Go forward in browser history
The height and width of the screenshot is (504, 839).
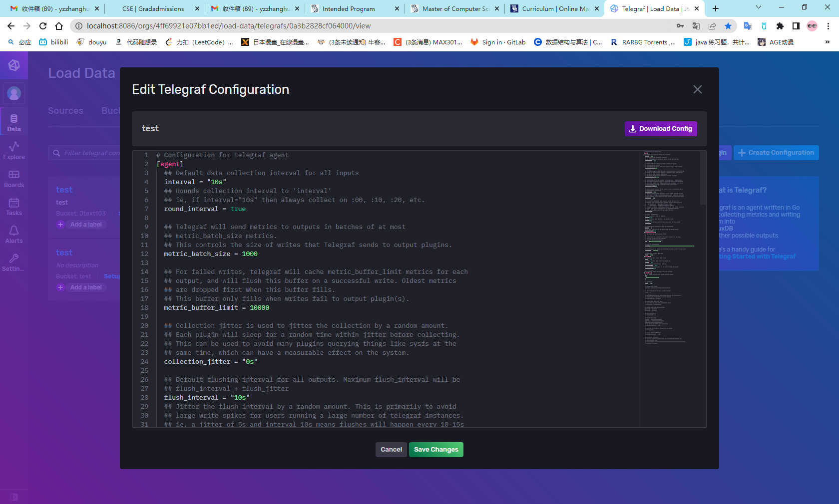click(27, 26)
